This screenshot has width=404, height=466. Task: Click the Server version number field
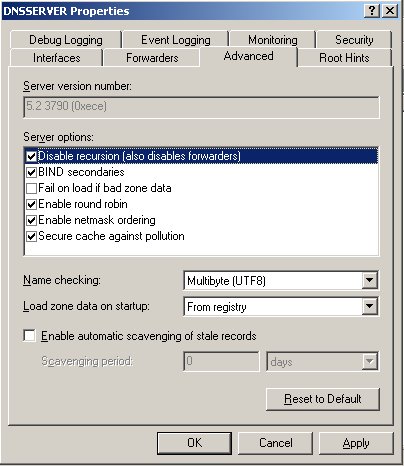pyautogui.click(x=201, y=107)
